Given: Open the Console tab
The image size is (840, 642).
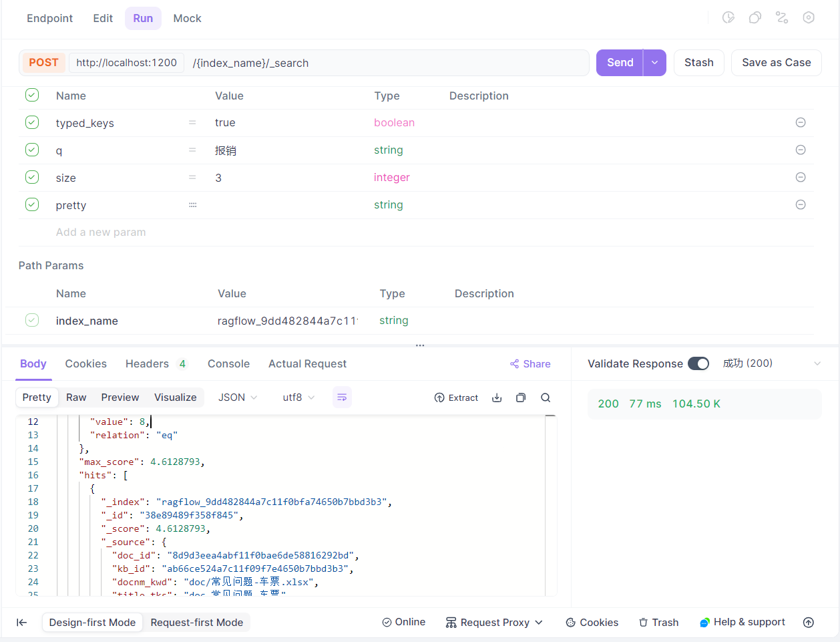Looking at the screenshot, I should [x=228, y=363].
